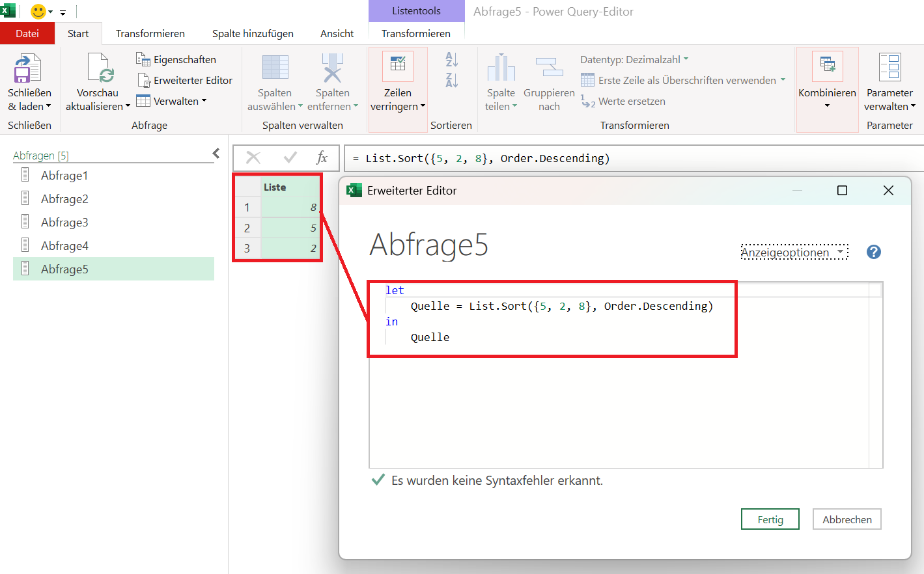
Task: Open the Erste Zeile als Überschriften dropdown arrow
Action: pos(783,79)
